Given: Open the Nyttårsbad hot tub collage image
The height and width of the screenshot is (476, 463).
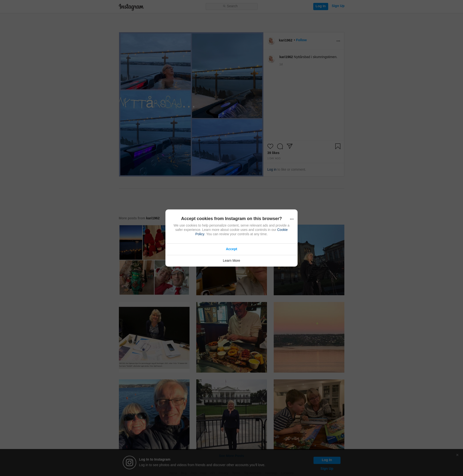Looking at the screenshot, I should click(x=191, y=105).
